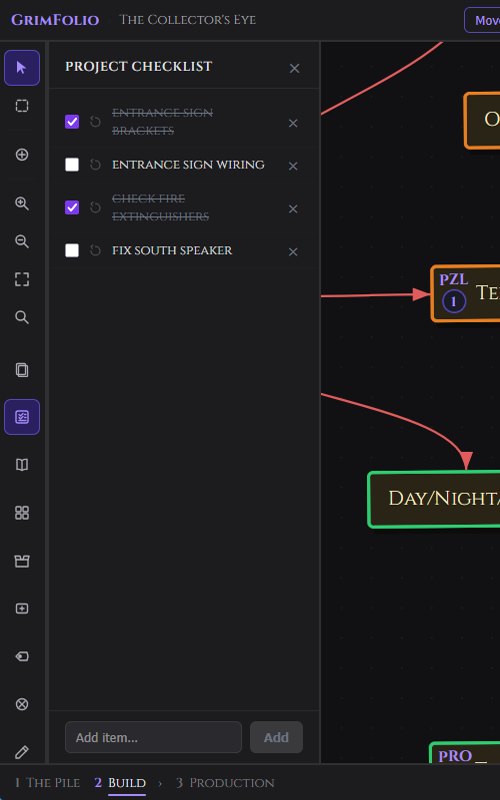Open the search magnifier tool

tap(22, 317)
